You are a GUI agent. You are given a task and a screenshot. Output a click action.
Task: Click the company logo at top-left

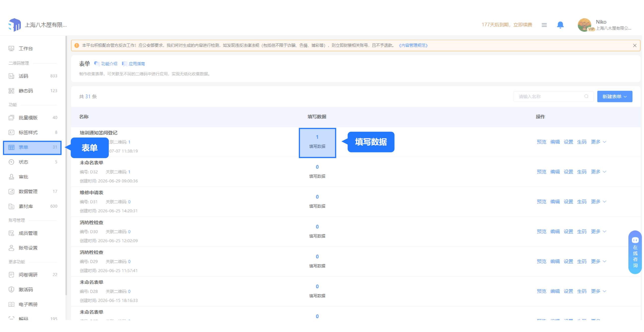14,25
